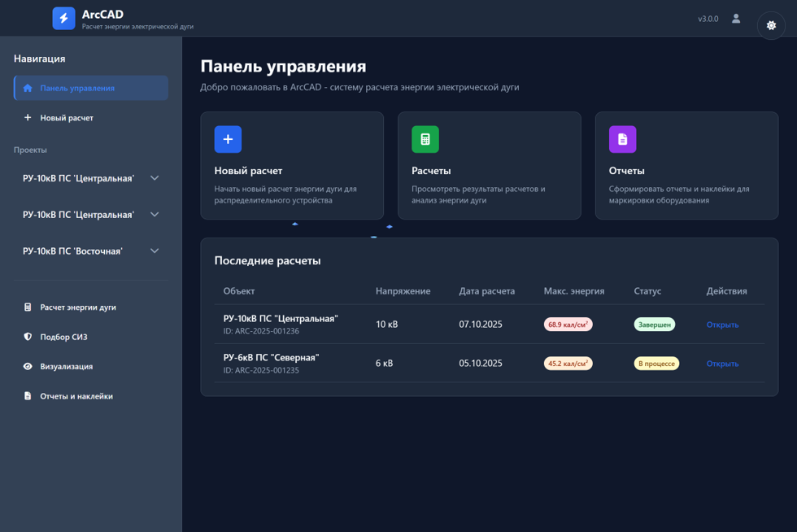797x532 pixels.
Task: Click the home icon beside Панель управления
Action: pyautogui.click(x=28, y=88)
